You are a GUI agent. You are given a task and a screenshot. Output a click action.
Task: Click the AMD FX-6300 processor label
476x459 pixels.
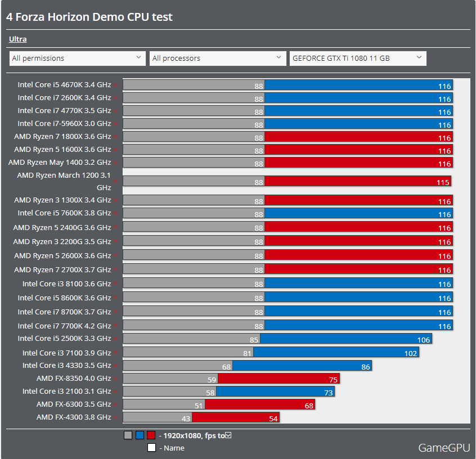point(73,404)
